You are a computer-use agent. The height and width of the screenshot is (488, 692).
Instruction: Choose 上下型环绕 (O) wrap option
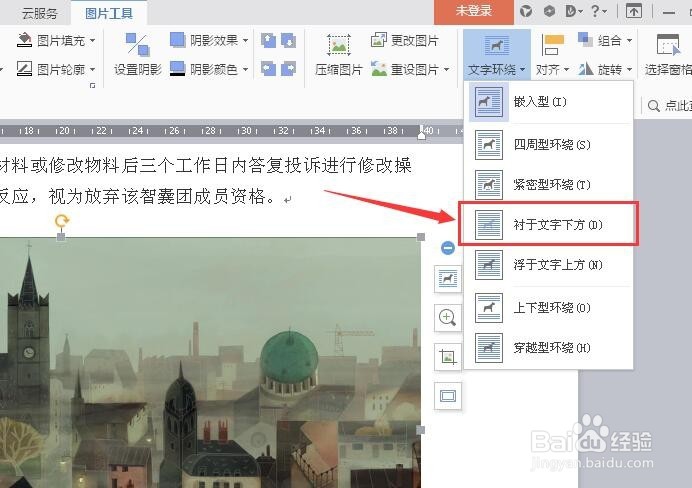(549, 308)
